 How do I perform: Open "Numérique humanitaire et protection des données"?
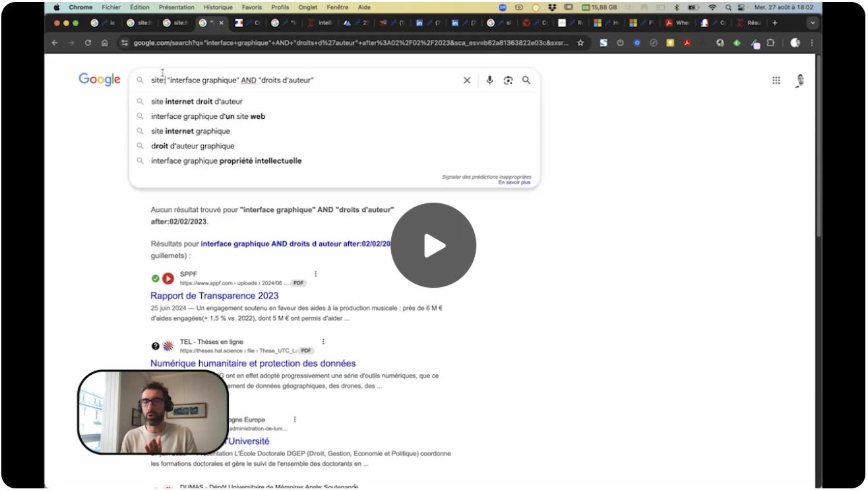pyautogui.click(x=253, y=363)
